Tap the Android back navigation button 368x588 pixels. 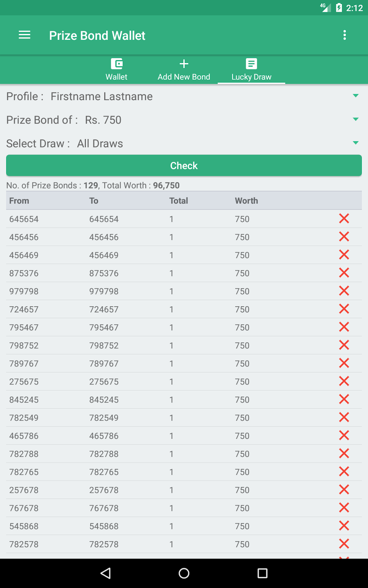pyautogui.click(x=105, y=573)
